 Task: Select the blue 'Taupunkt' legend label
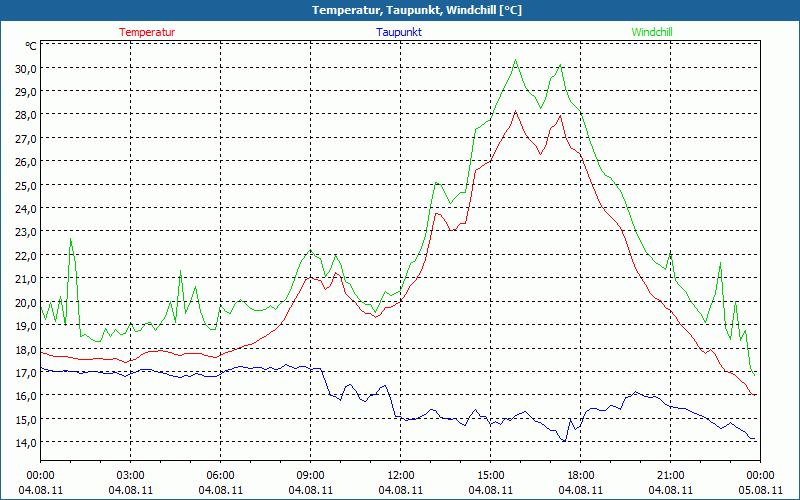point(399,32)
